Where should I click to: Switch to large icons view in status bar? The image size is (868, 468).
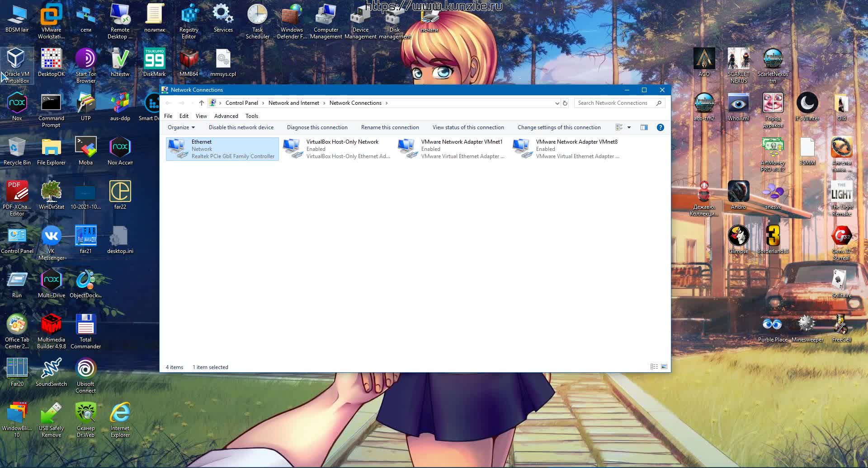[664, 367]
